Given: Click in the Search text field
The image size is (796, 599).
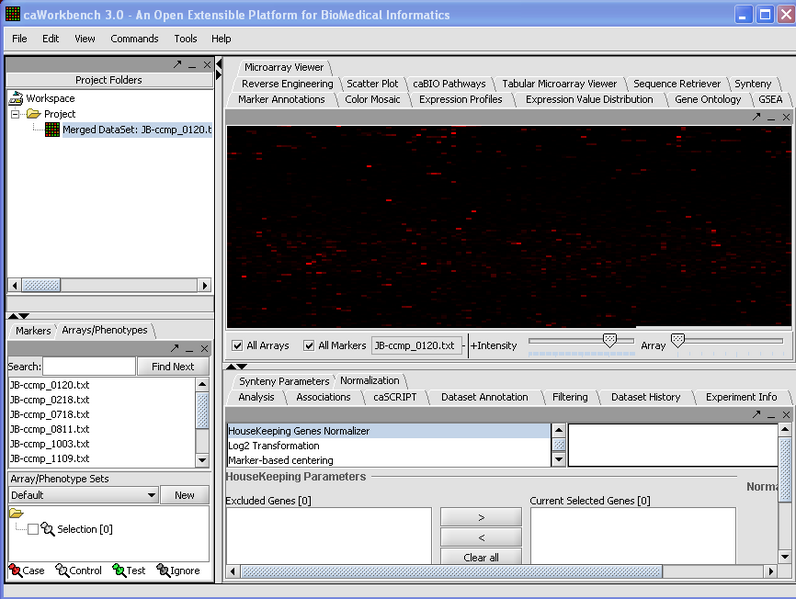Looking at the screenshot, I should (x=88, y=367).
